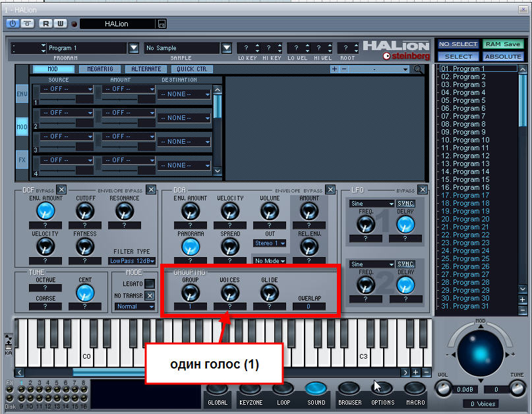Select the MEGATRIG tab
532x414 pixels.
(x=100, y=69)
